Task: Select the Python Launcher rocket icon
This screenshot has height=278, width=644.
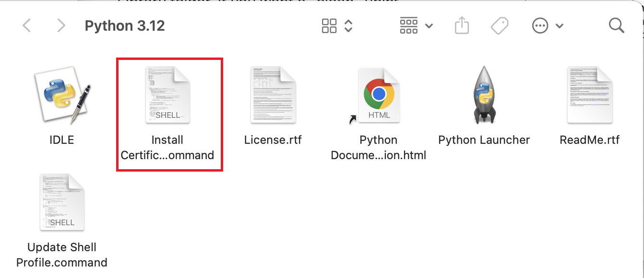Action: (484, 95)
